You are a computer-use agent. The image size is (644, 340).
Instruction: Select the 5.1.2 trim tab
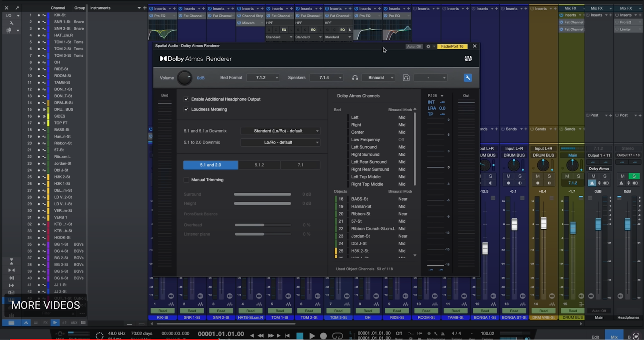coord(259,165)
